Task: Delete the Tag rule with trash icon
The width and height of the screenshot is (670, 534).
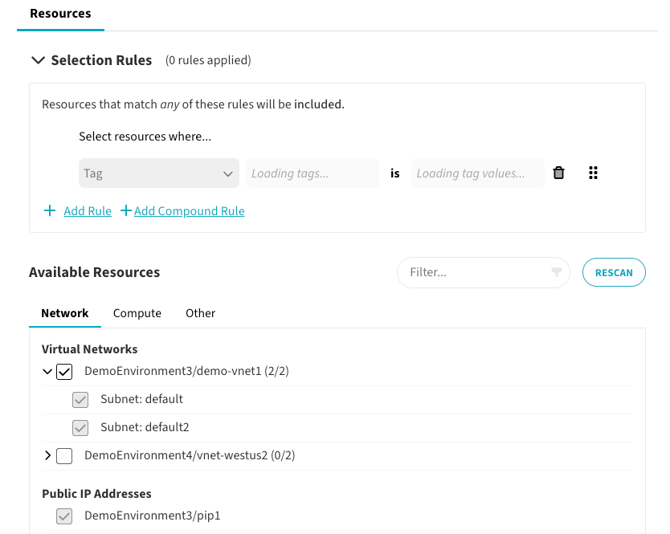Action: pos(558,173)
